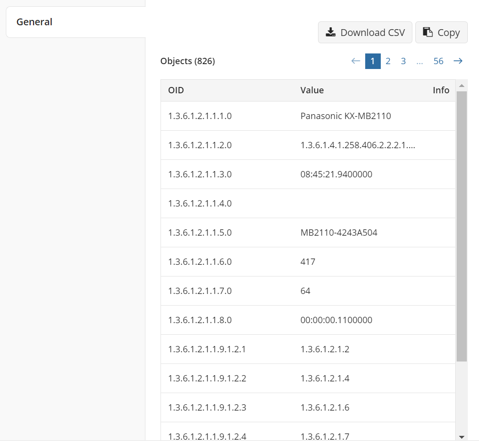
Task: Click the truncated value 1.3.6.1.4.1.258.406.2.2.2.1....
Action: pos(357,145)
